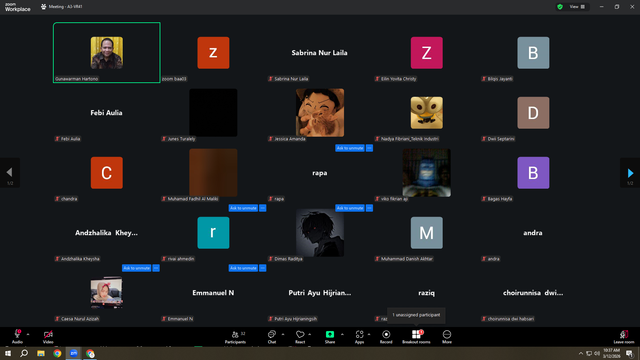Viewport: 640px width, 360px height.
Task: Open the React heart icon
Action: [x=300, y=334]
